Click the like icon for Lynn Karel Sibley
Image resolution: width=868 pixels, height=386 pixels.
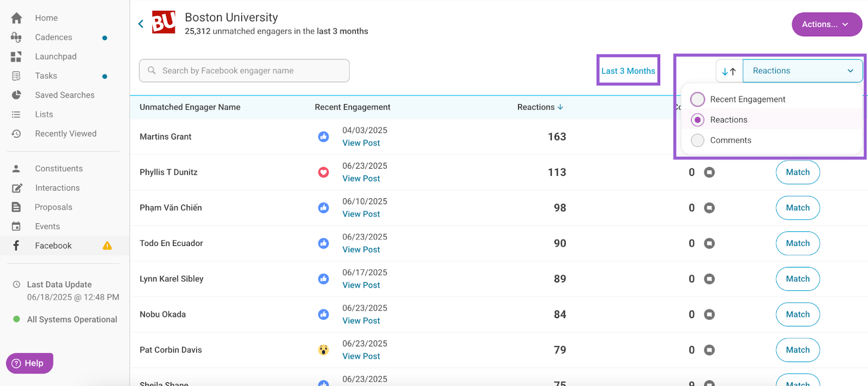click(323, 279)
